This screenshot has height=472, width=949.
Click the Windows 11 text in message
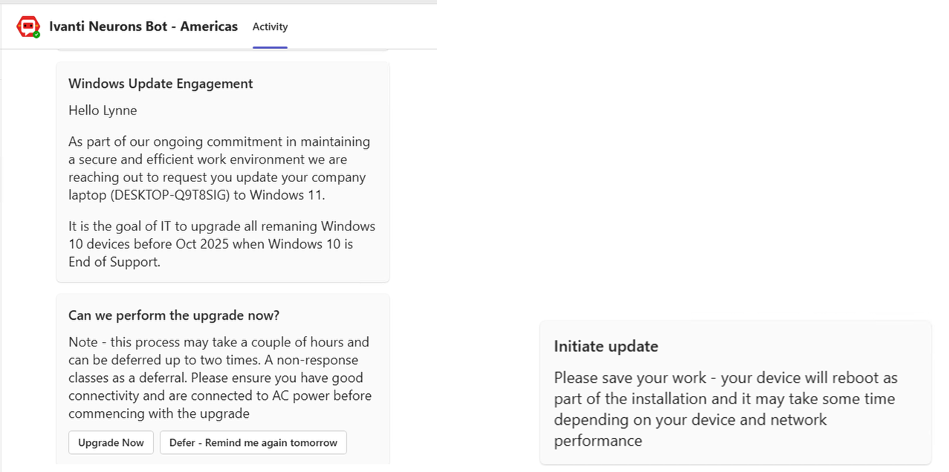pos(276,195)
